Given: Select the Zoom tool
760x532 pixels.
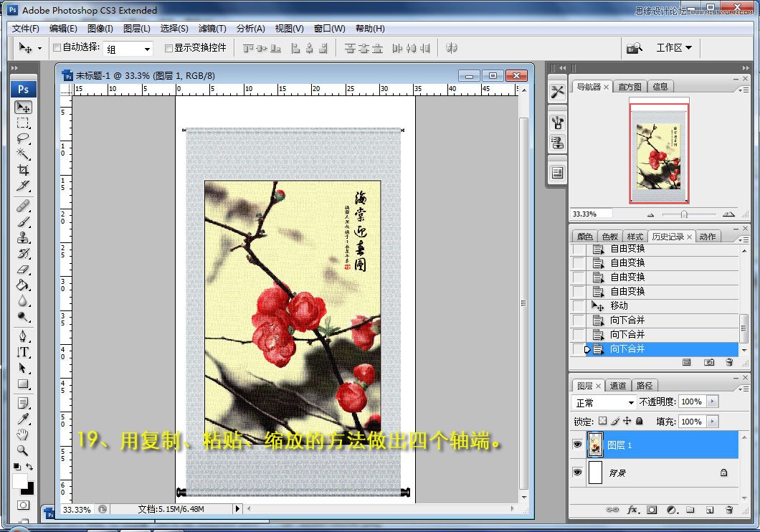Looking at the screenshot, I should coord(23,450).
